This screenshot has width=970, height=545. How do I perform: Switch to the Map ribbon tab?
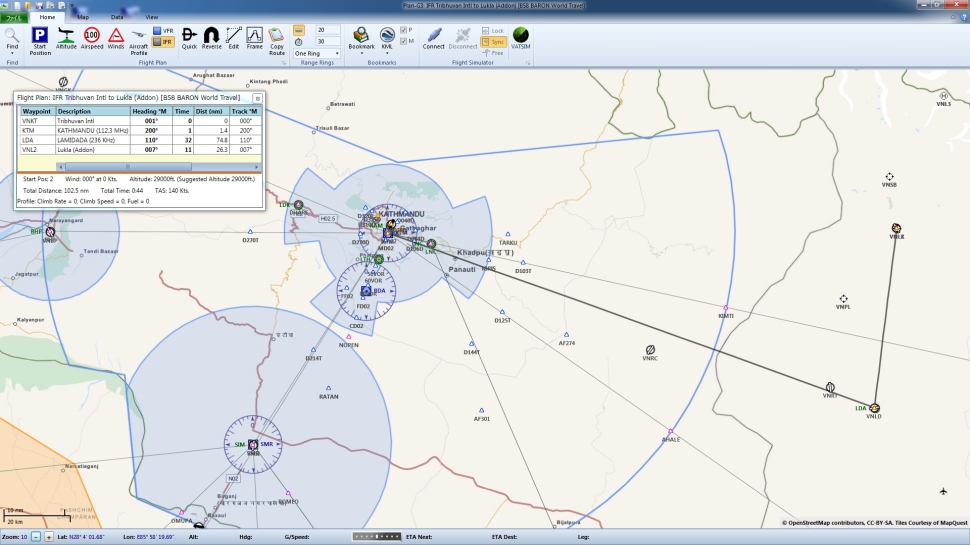click(83, 17)
